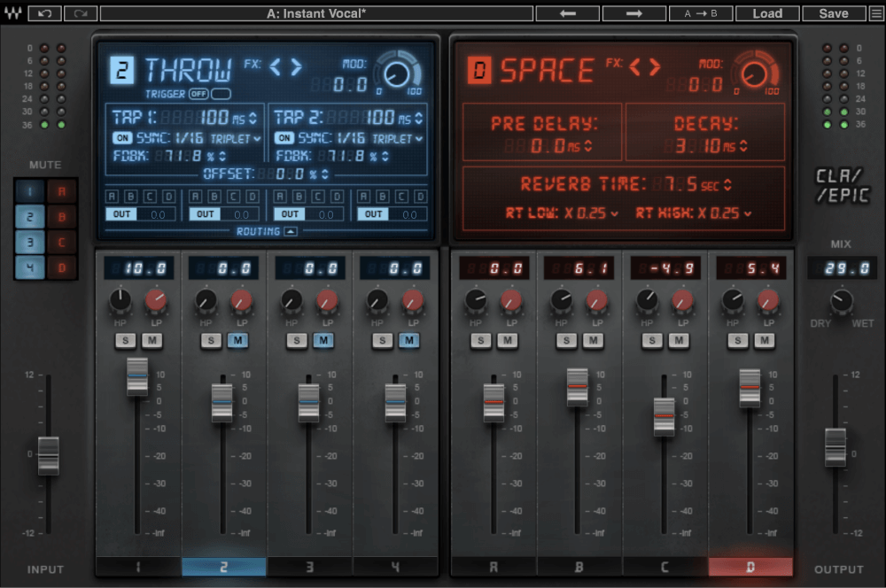Click the dry/wet MIX knob

click(x=842, y=301)
